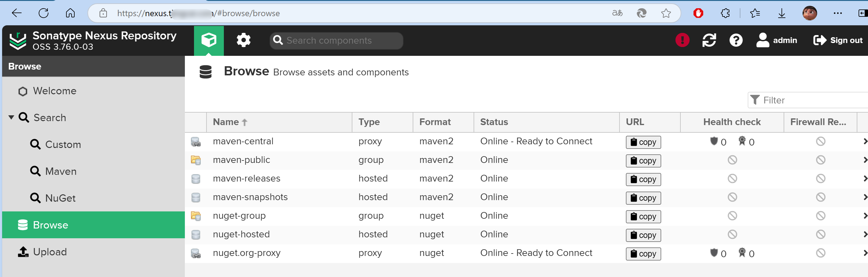Sort by Name column

click(279, 122)
